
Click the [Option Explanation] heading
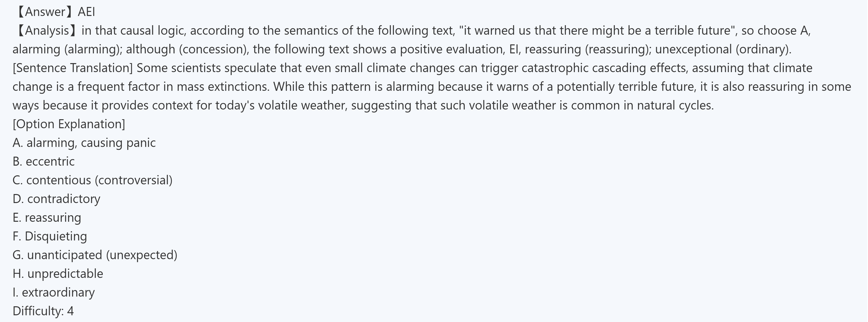(x=69, y=124)
